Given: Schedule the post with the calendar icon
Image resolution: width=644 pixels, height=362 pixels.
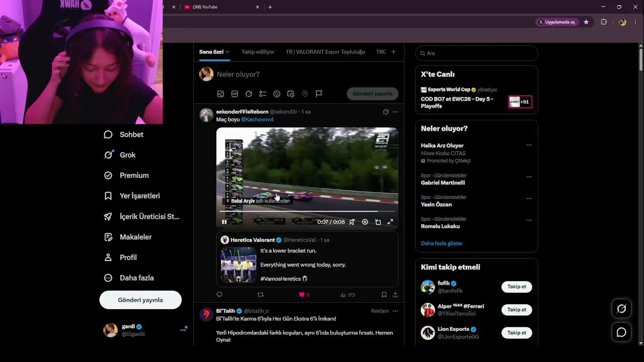Looking at the screenshot, I should 291,94.
